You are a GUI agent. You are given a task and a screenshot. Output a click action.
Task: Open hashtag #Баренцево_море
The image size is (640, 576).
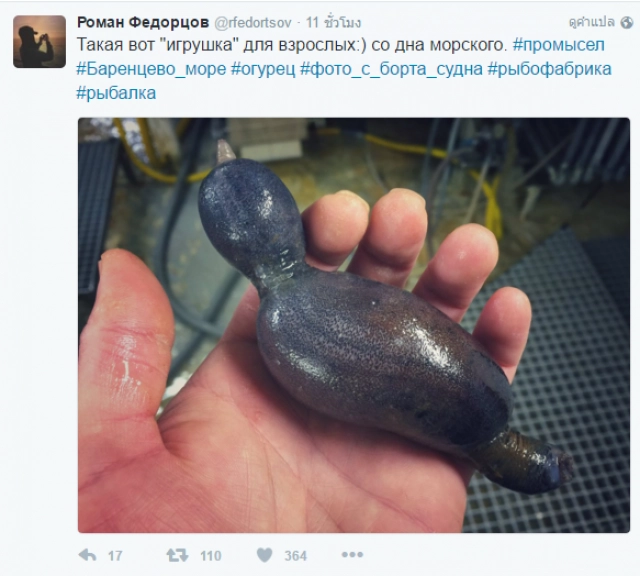point(151,69)
